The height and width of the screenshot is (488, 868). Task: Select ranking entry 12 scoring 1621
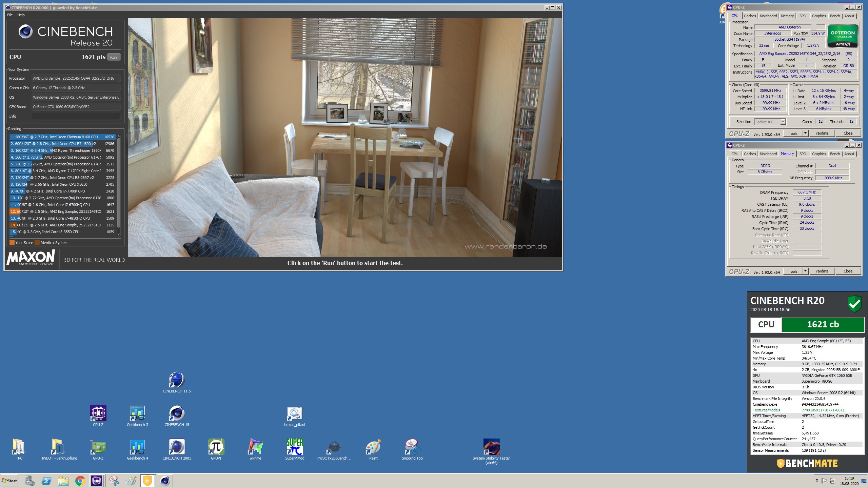[x=63, y=211]
